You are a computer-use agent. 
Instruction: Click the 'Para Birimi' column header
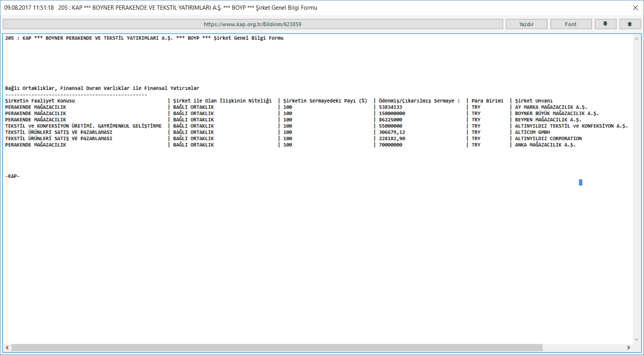[487, 101]
